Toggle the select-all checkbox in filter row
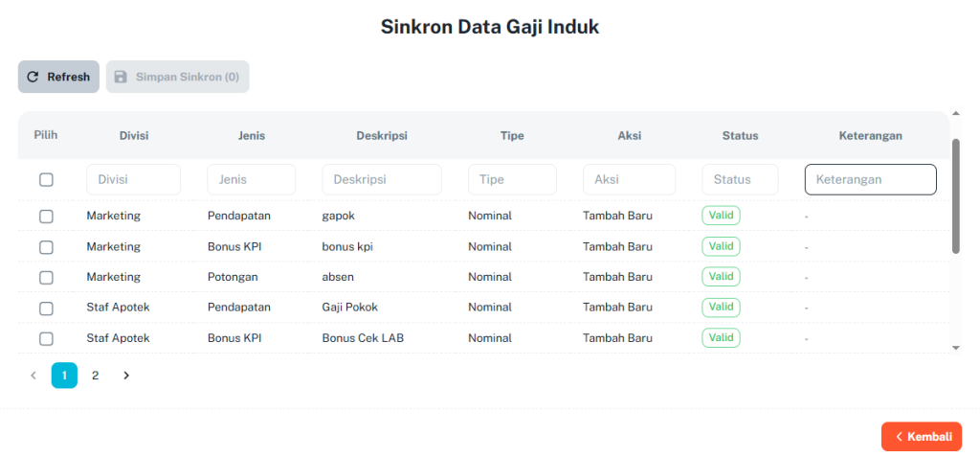Image resolution: width=980 pixels, height=457 pixels. click(46, 180)
